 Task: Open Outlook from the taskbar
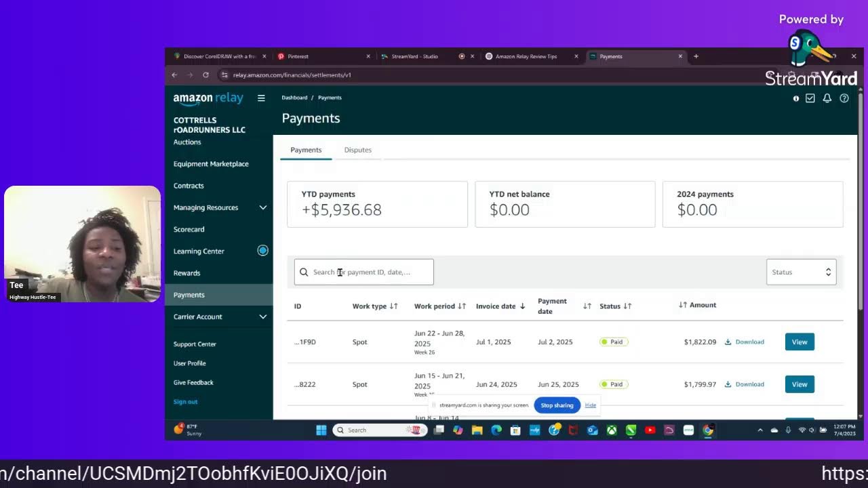[593, 430]
